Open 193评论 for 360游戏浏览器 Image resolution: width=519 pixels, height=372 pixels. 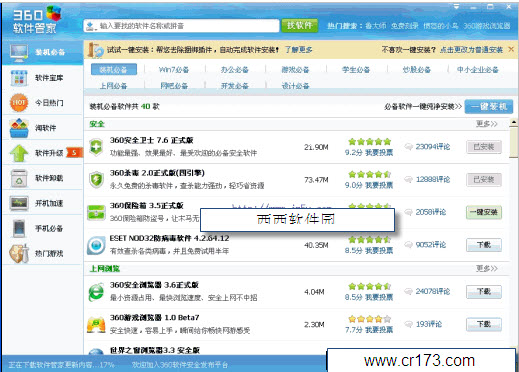(x=428, y=324)
